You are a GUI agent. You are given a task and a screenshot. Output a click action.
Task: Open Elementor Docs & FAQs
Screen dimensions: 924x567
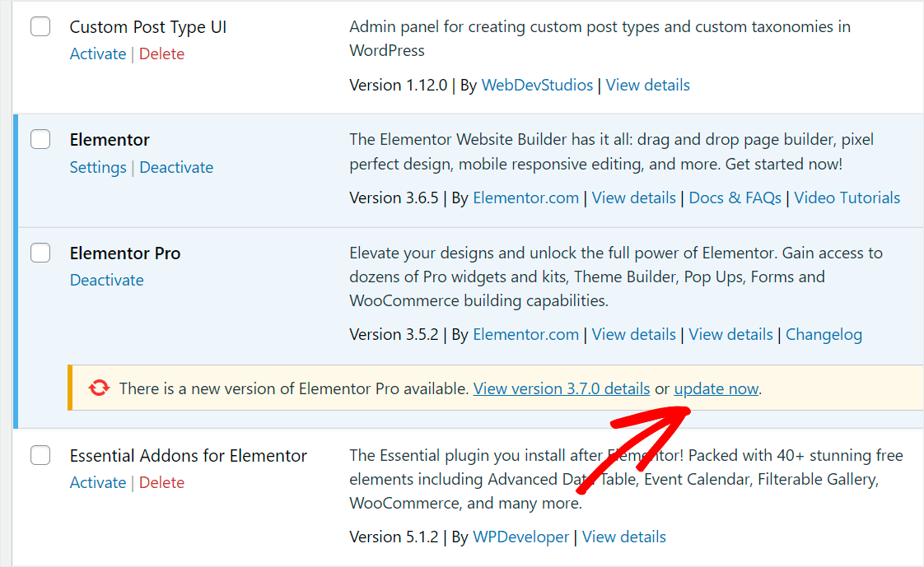coord(735,198)
